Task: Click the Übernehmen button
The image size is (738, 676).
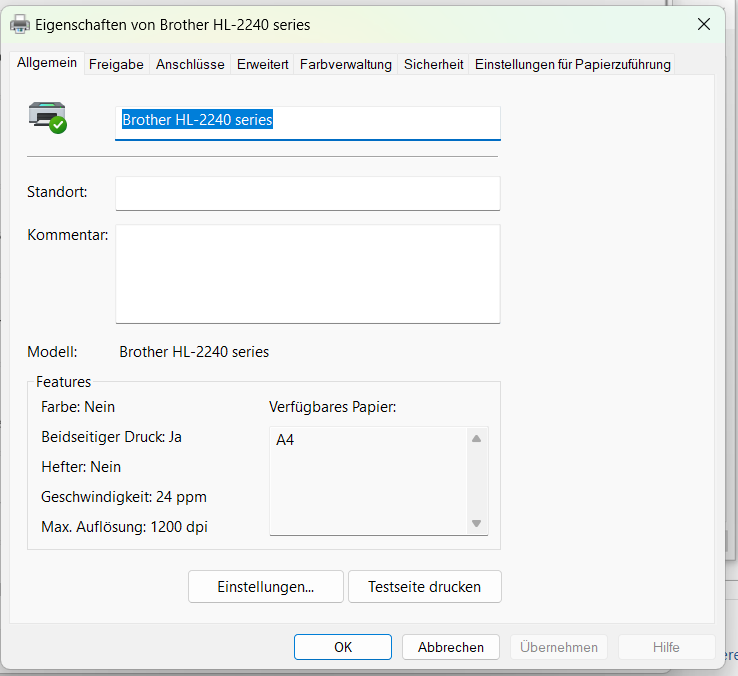Action: click(x=559, y=647)
